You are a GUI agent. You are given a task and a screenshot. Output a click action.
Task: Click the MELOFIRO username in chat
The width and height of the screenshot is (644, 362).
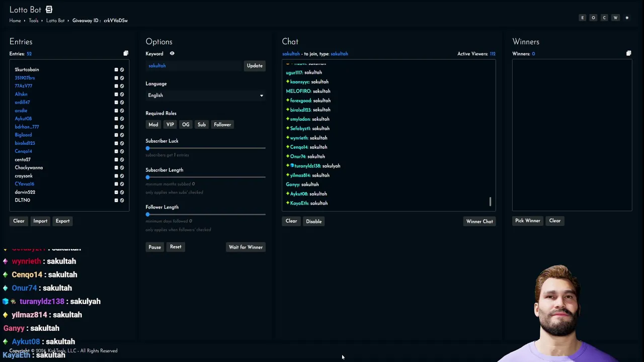pyautogui.click(x=298, y=92)
